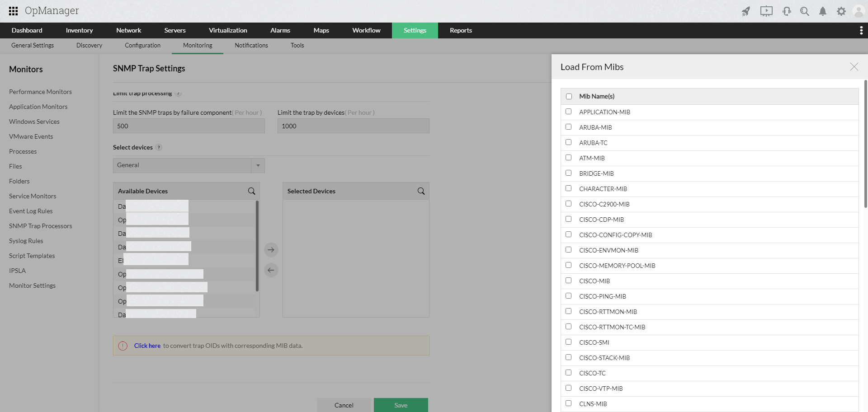
Task: Switch to Configuration tab
Action: click(142, 45)
